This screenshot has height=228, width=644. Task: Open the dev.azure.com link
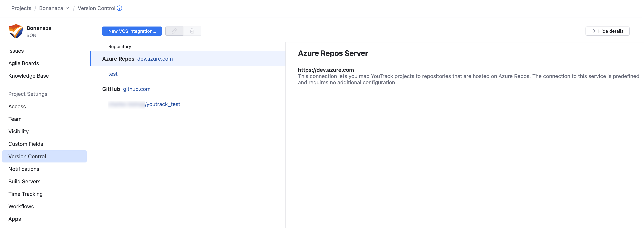tap(155, 59)
